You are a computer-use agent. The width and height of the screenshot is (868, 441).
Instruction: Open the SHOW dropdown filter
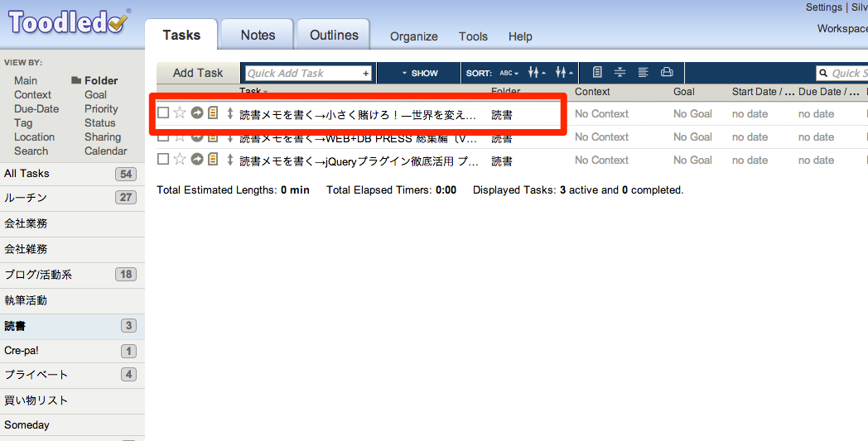point(420,73)
